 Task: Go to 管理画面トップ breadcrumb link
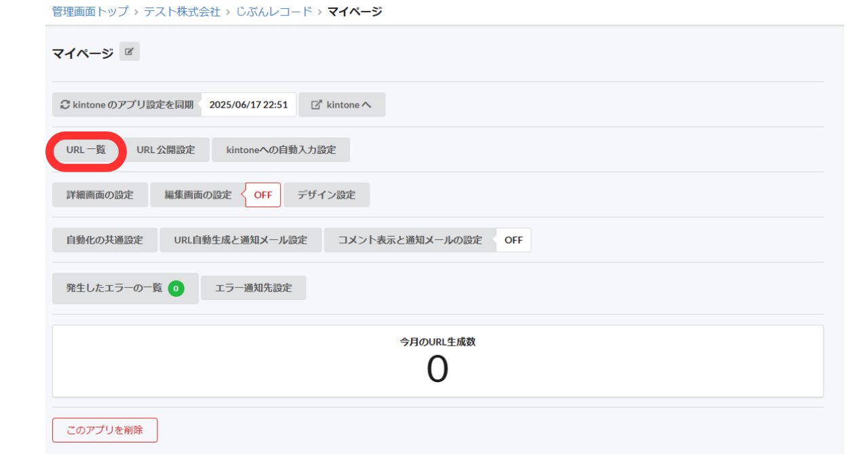tap(90, 12)
